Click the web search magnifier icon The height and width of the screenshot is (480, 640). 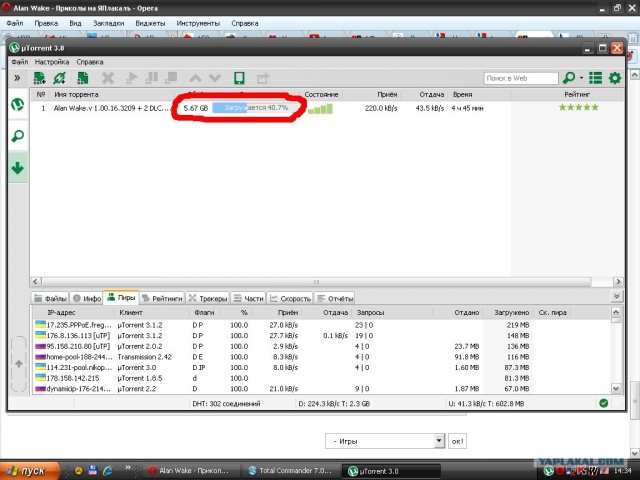[x=569, y=78]
